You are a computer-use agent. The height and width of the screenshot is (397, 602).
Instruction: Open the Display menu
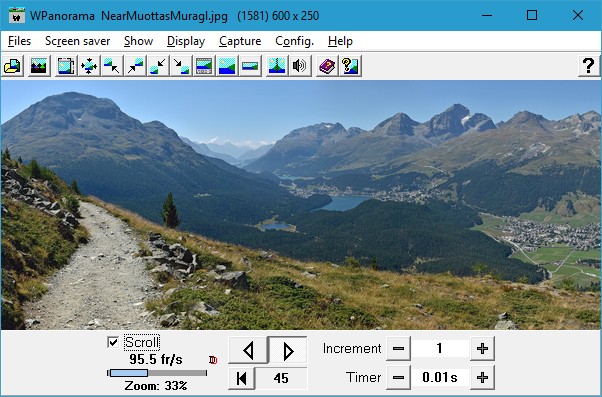click(x=186, y=41)
